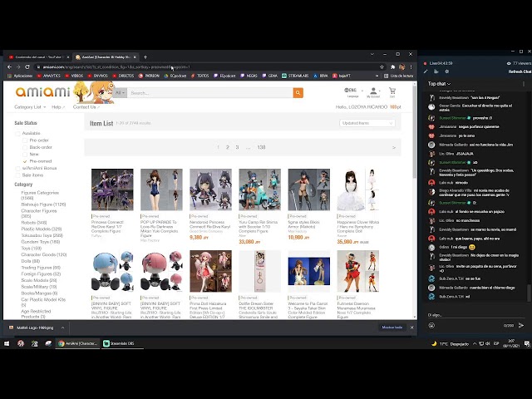The image size is (532, 399).
Task: Toggle the Sale items checkbox
Action: pyautogui.click(x=17, y=175)
